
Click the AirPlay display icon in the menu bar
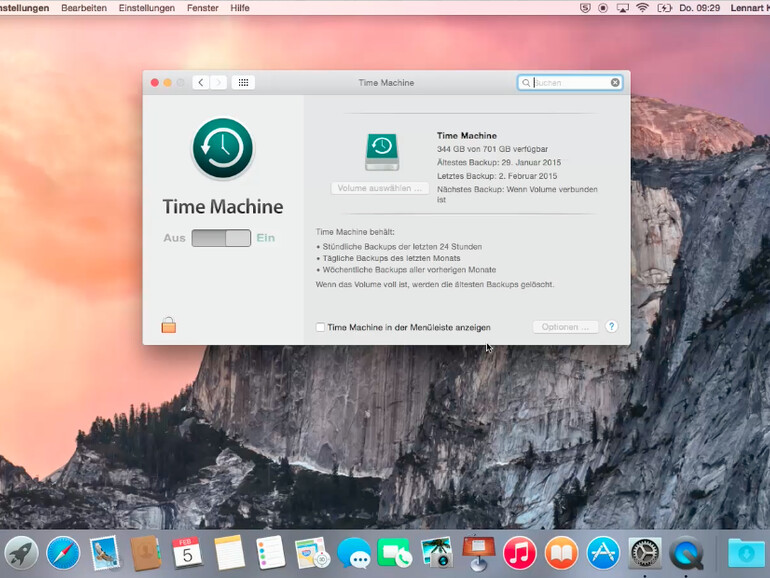[x=623, y=8]
